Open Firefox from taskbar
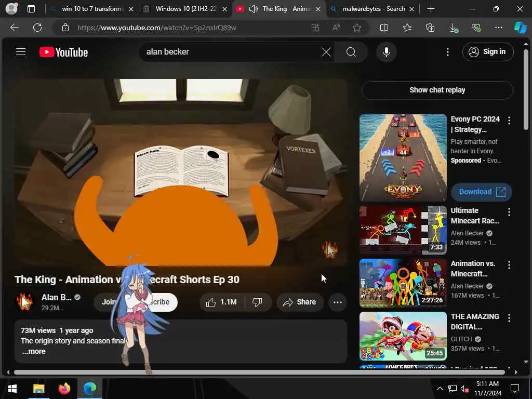The height and width of the screenshot is (399, 532). [x=64, y=388]
